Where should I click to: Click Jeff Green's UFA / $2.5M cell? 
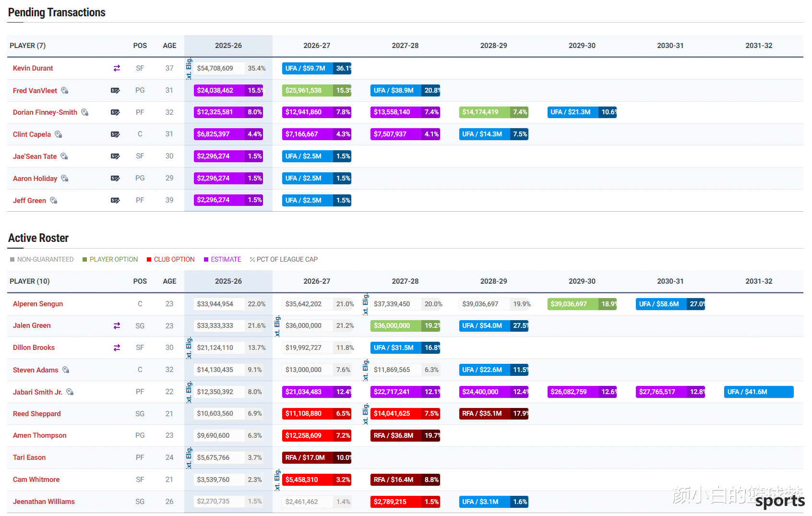click(x=317, y=200)
